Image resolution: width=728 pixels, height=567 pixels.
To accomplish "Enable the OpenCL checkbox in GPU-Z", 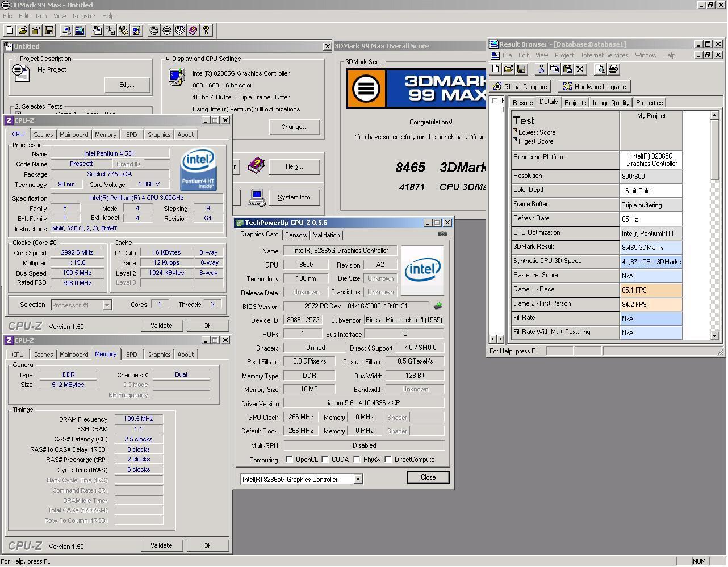I will (x=290, y=460).
